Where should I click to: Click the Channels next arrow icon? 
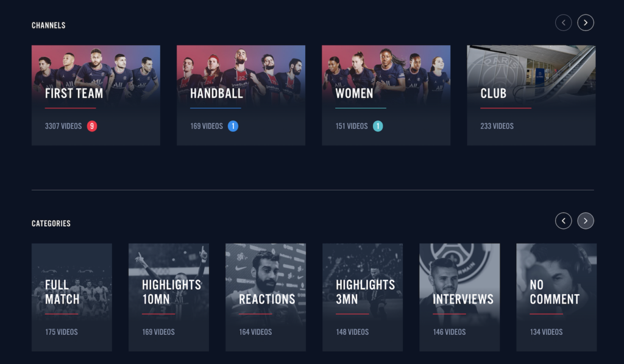[586, 23]
